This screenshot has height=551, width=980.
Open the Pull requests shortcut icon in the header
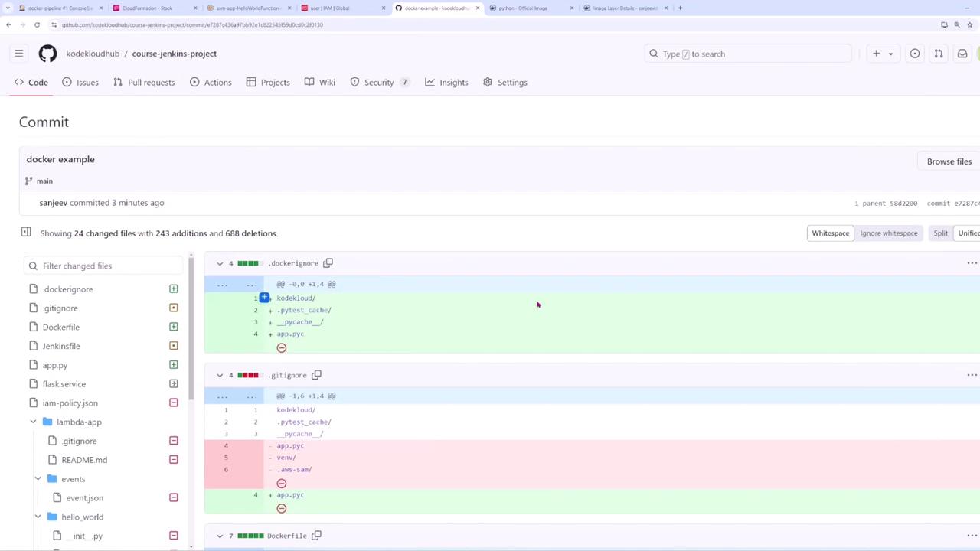pyautogui.click(x=939, y=54)
